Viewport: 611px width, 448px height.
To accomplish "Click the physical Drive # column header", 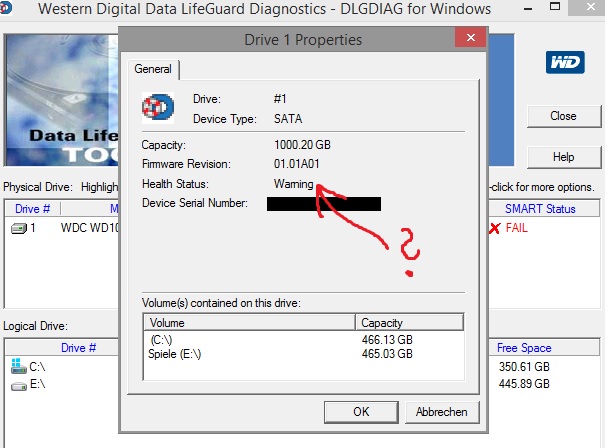I will coord(33,209).
